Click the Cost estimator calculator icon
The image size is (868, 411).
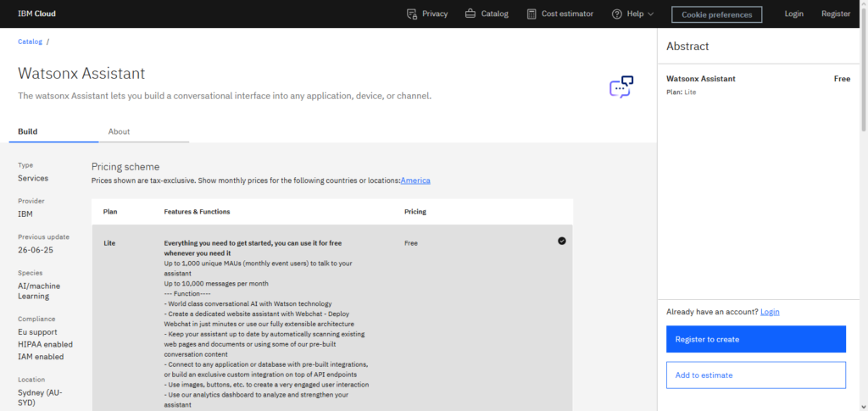click(x=531, y=14)
